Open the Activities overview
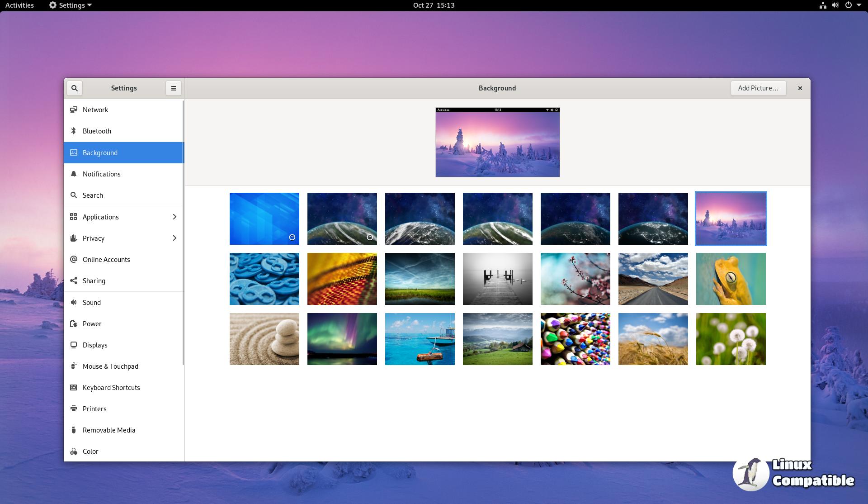This screenshot has width=868, height=504. pos(19,5)
